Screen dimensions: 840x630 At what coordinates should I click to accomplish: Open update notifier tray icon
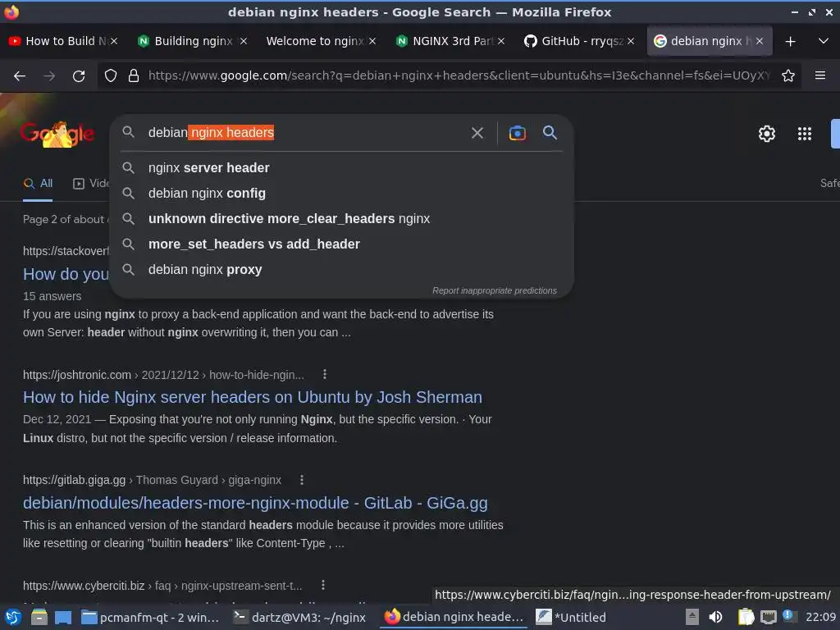(x=789, y=616)
